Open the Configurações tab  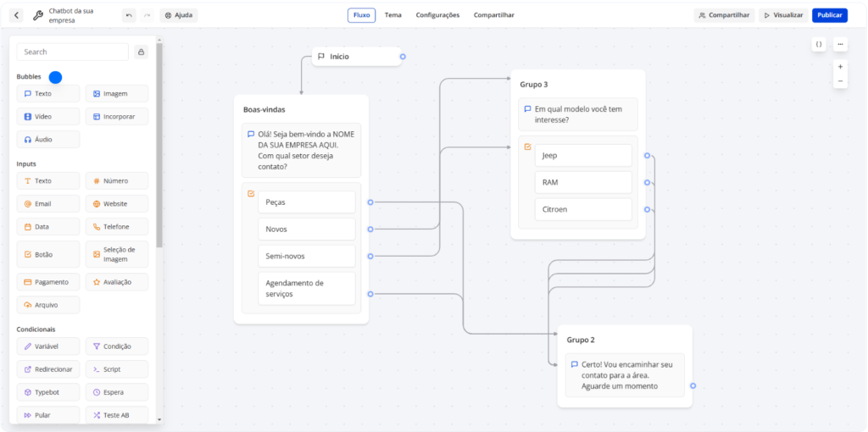437,15
